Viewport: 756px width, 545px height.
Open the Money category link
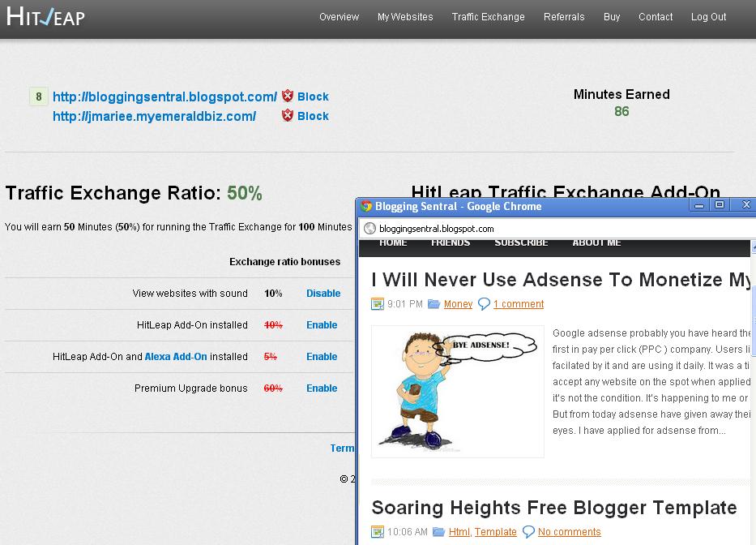[458, 303]
